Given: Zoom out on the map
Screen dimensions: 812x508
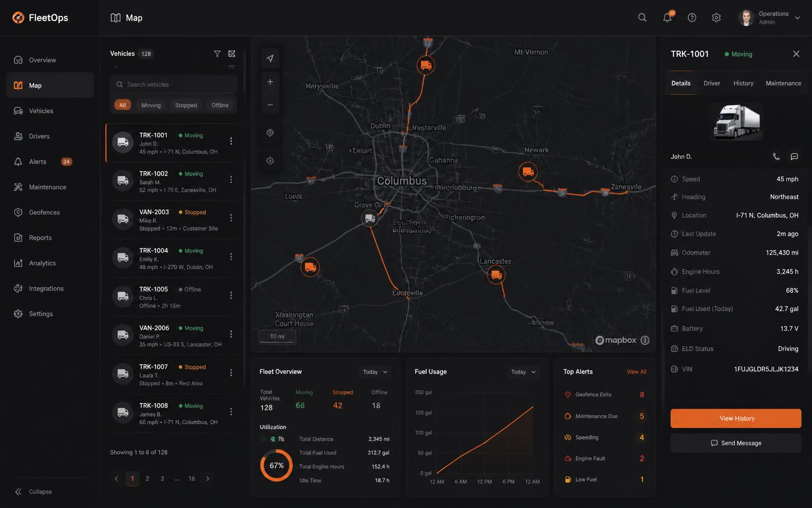Looking at the screenshot, I should point(270,105).
